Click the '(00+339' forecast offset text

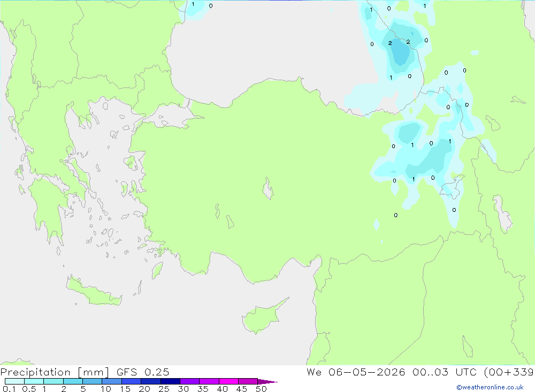pyautogui.click(x=509, y=372)
